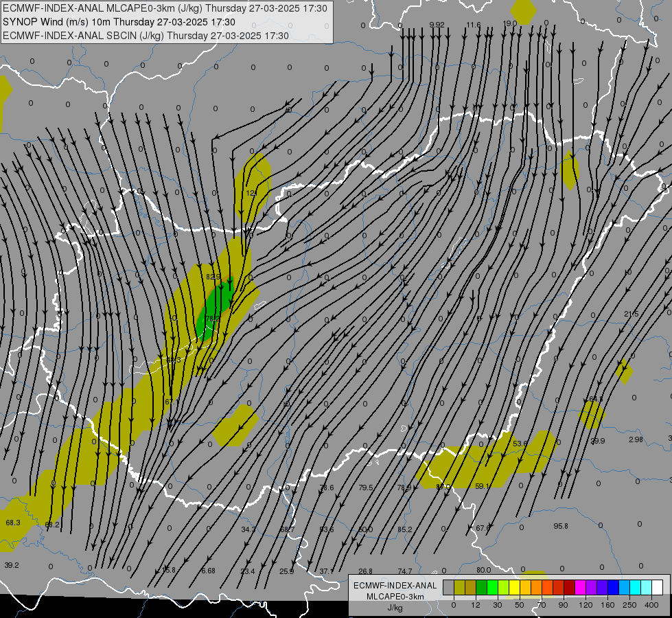Click the 53.6 map value
The width and height of the screenshot is (672, 618).
click(520, 444)
